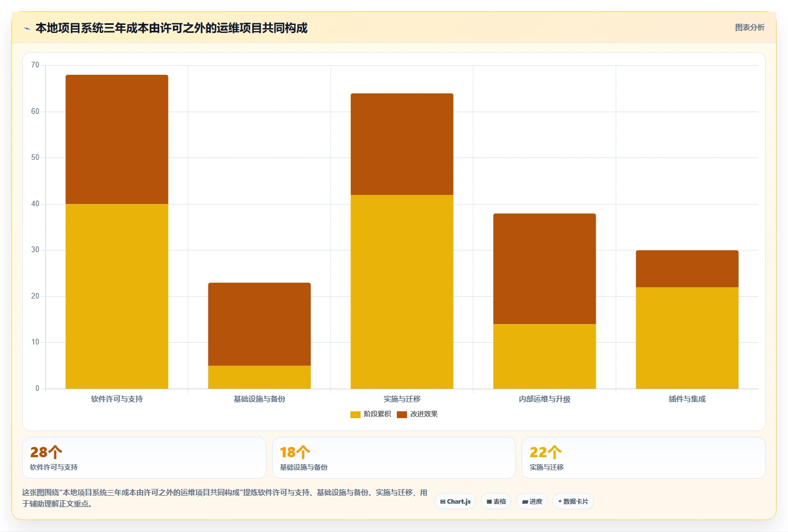Click the yellow 基础设施与备份 bar segment
This screenshot has height=532, width=788.
tap(260, 377)
